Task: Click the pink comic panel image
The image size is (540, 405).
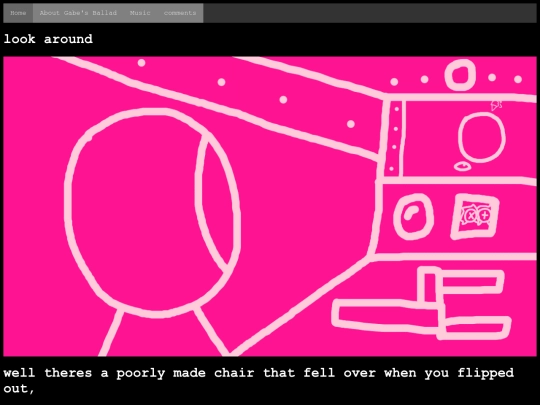Action: click(x=270, y=206)
